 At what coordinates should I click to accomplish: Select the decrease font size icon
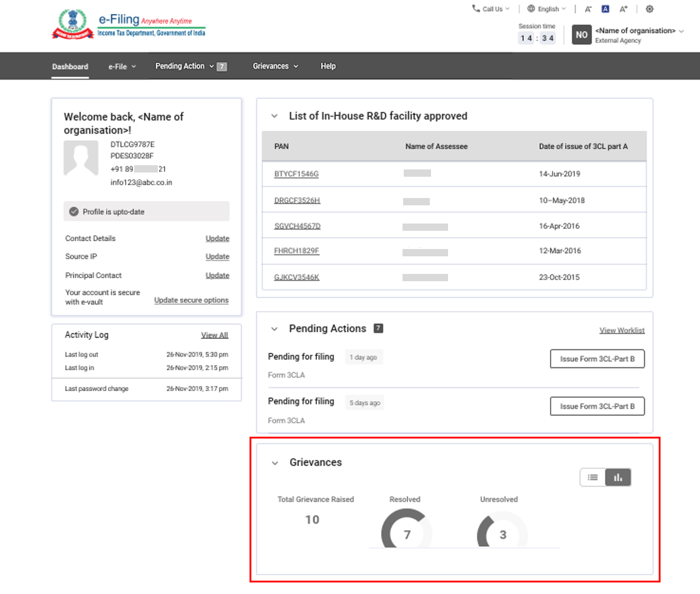click(x=588, y=9)
